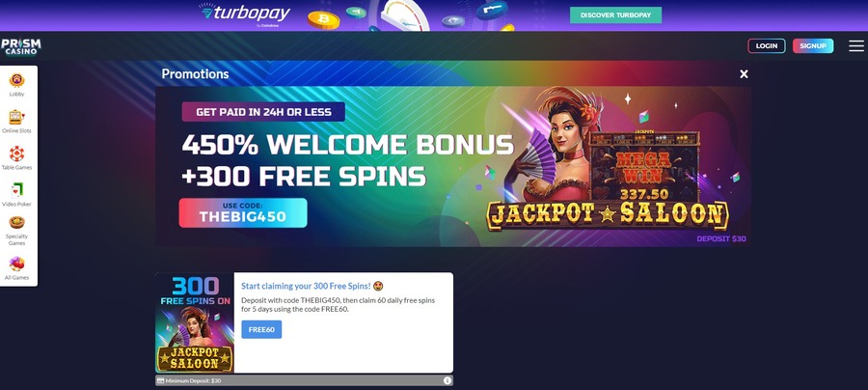The width and height of the screenshot is (868, 390).
Task: Open the Lobby icon in sidebar
Action: [x=16, y=80]
